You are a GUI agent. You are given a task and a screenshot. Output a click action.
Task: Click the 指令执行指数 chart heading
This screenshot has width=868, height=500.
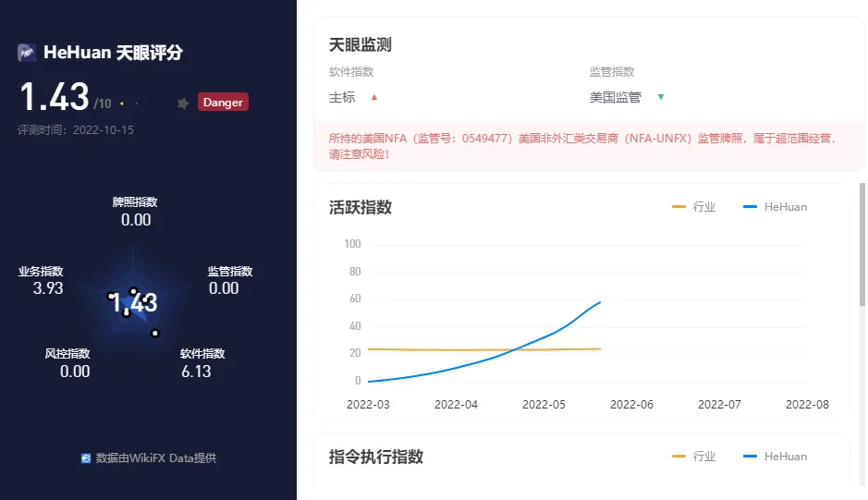tap(376, 457)
